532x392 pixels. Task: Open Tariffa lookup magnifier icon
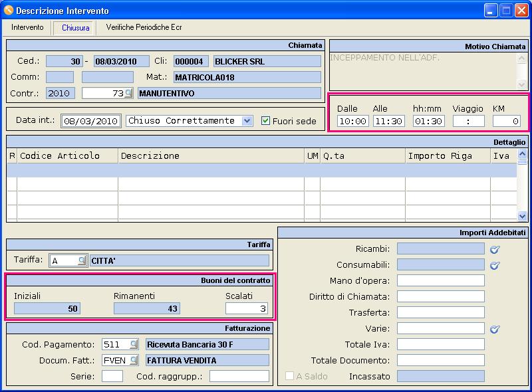pos(82,260)
